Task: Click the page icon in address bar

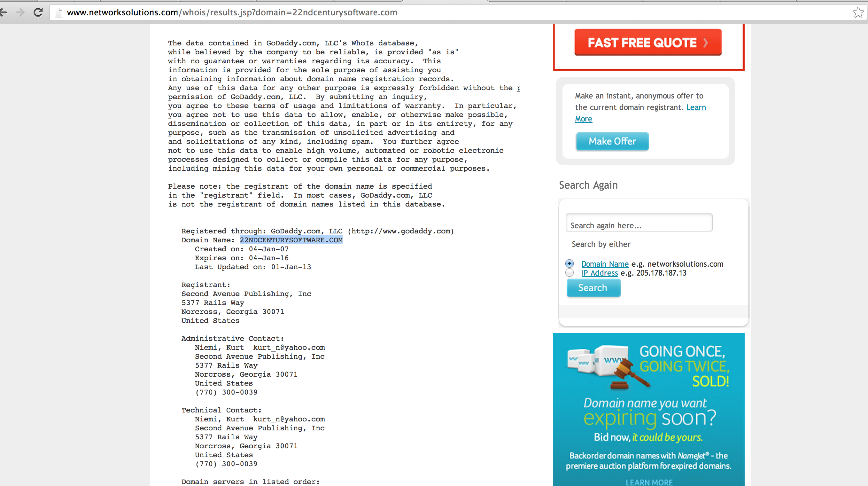Action: pos(58,12)
